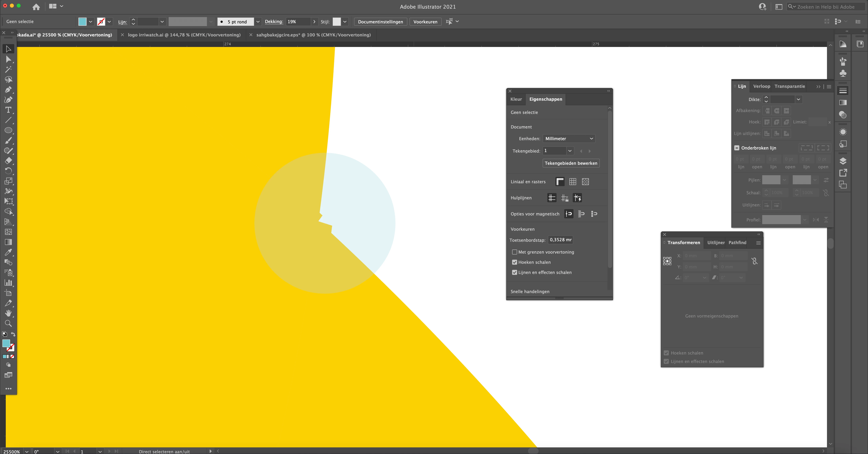868x454 pixels.
Task: Switch to logo irriwatch.ai document tab
Action: (184, 35)
